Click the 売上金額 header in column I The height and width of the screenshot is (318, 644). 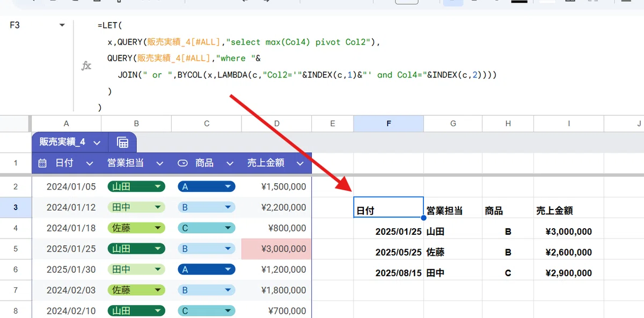[568, 207]
